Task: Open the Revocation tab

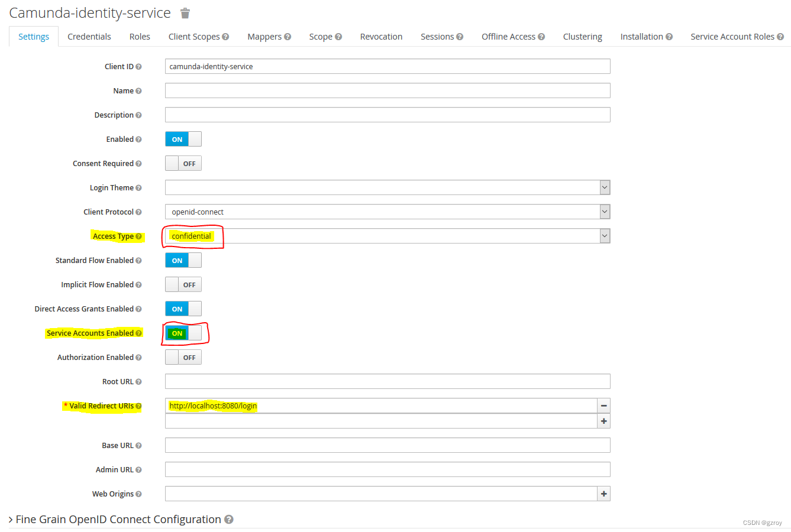Action: (381, 37)
